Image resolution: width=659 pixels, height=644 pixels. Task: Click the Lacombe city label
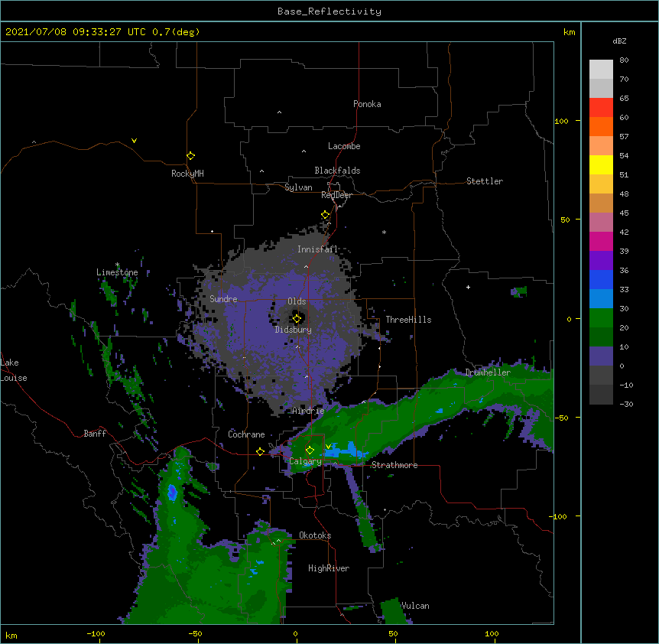point(344,146)
